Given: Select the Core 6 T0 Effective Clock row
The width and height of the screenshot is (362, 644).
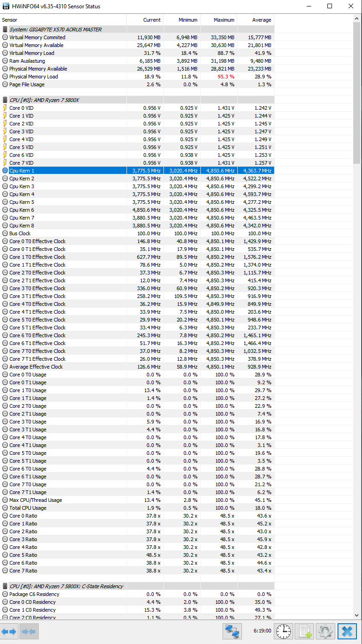Looking at the screenshot, I should 137,335.
